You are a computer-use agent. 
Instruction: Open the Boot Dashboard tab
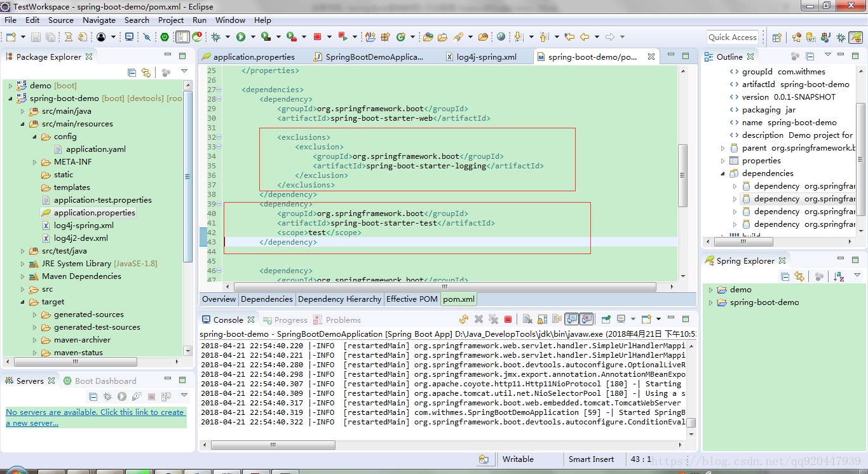[99, 381]
